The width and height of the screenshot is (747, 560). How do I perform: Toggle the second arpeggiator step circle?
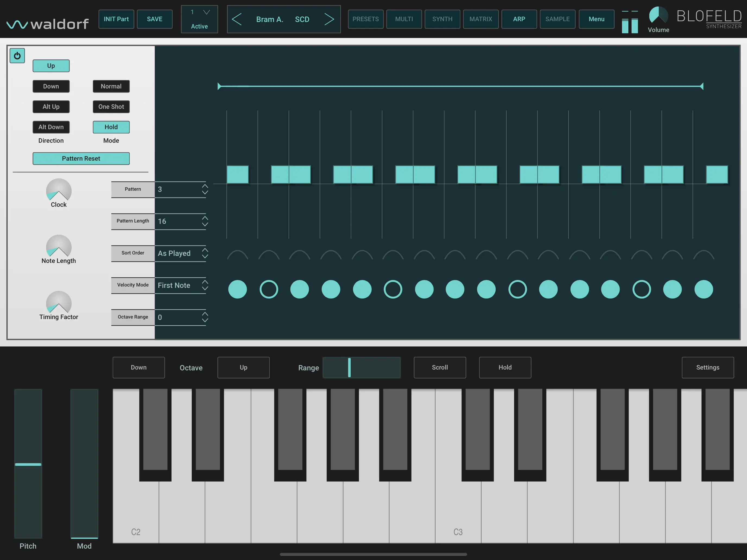(x=268, y=289)
